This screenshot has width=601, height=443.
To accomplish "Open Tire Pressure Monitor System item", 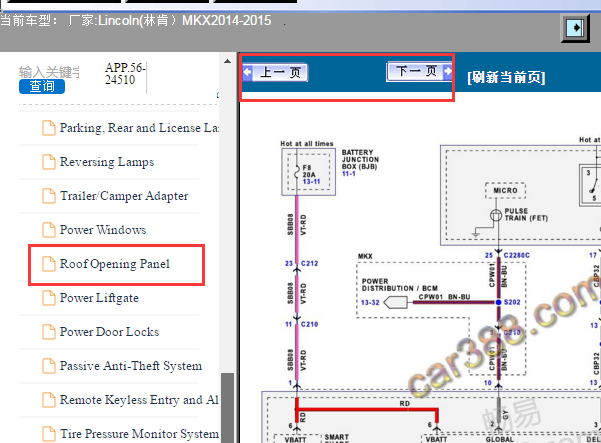I will 139,434.
